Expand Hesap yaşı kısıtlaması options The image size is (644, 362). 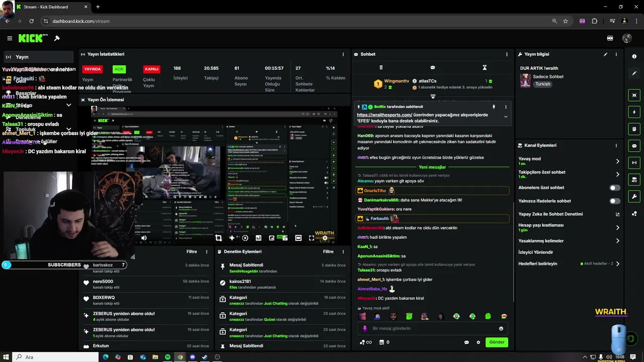click(618, 228)
